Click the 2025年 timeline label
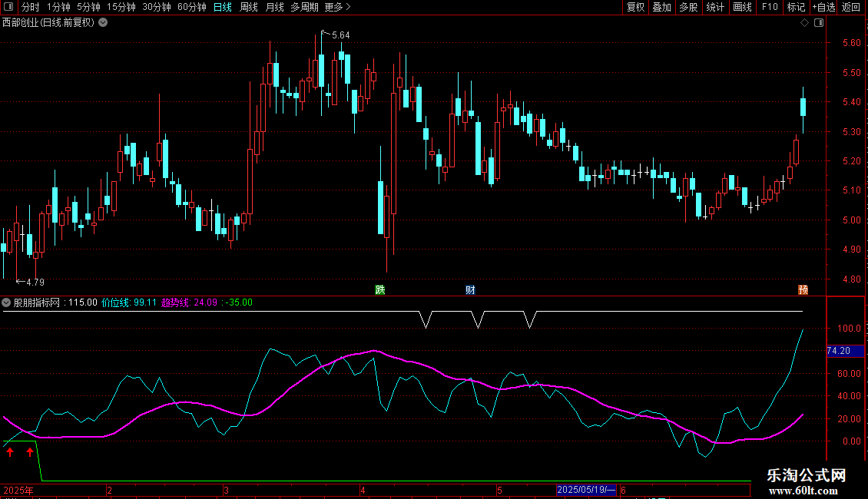Image resolution: width=868 pixels, height=499 pixels. (x=18, y=490)
